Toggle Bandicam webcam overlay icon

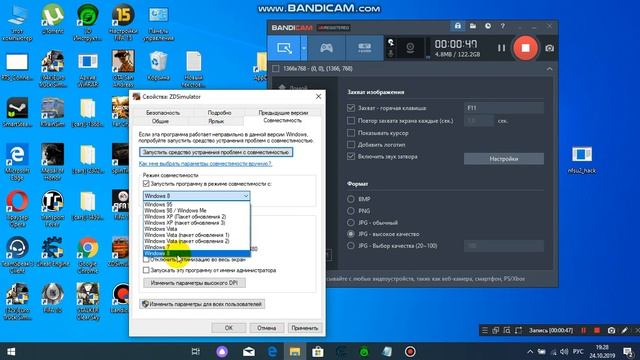tap(410, 48)
